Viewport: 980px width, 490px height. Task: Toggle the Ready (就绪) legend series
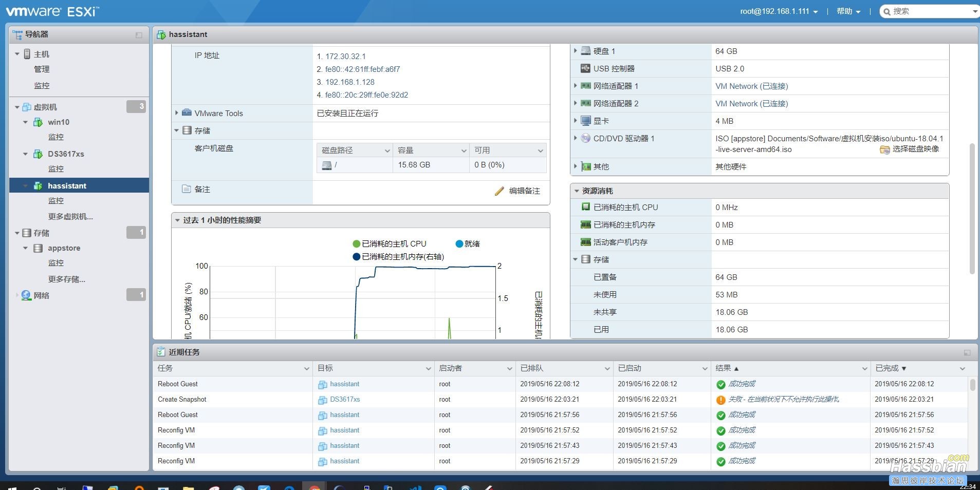468,244
